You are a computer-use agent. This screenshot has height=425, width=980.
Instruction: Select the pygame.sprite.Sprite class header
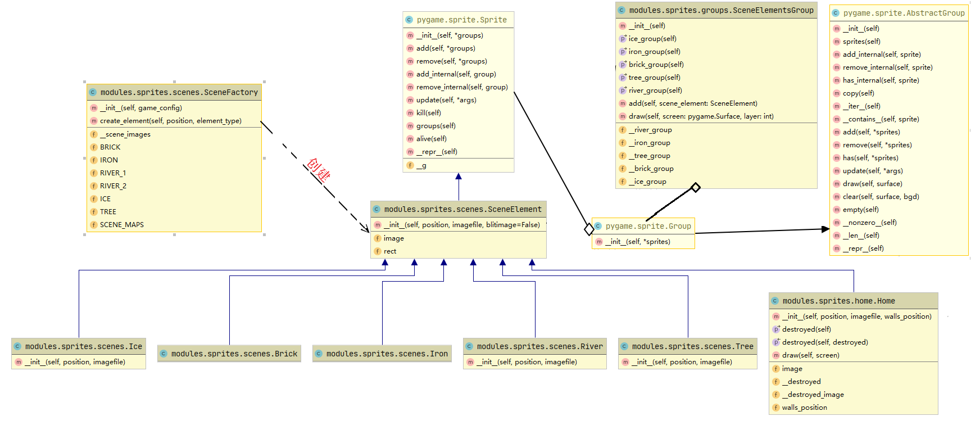coord(459,20)
